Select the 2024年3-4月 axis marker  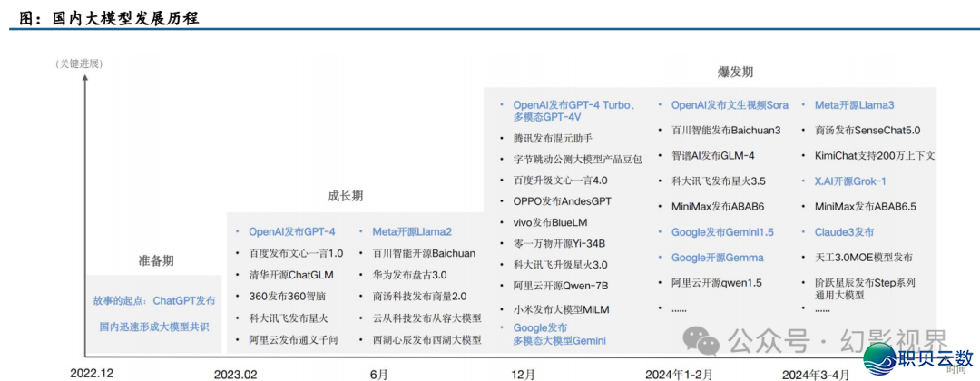[x=817, y=373]
